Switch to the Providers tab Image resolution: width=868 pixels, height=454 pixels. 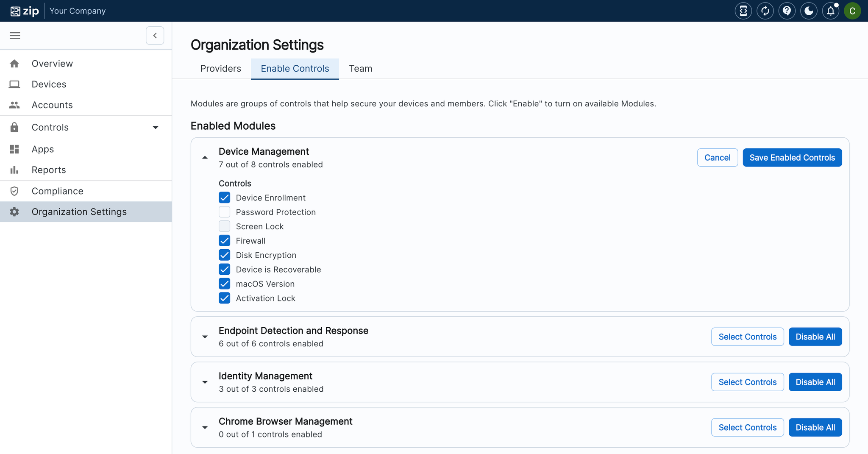point(220,69)
